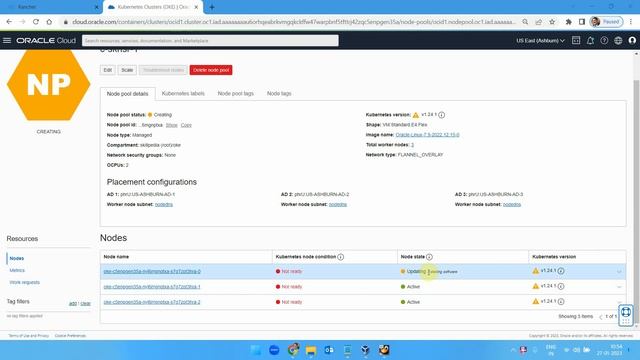This screenshot has width=640, height=360.
Task: Open Chrome three-dot menu
Action: click(x=631, y=22)
